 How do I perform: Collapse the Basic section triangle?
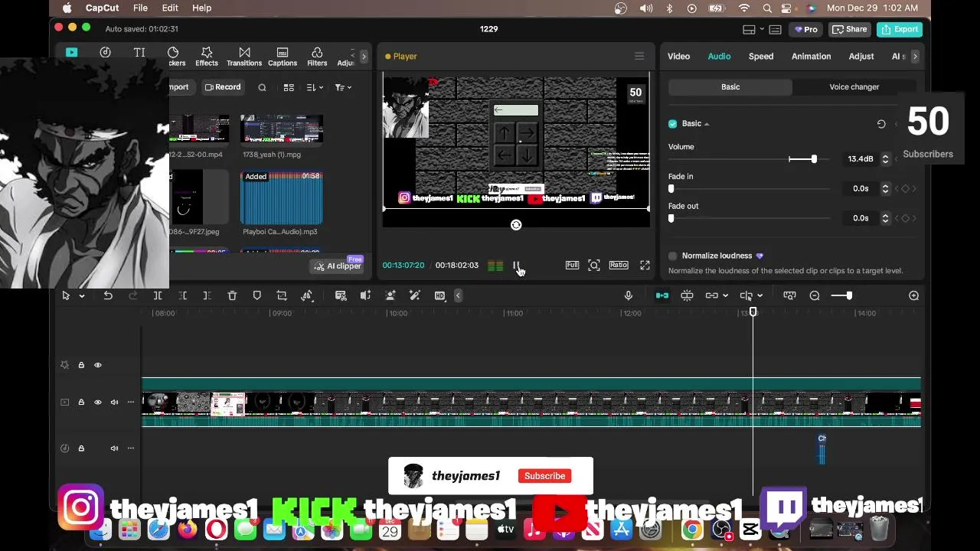point(707,124)
